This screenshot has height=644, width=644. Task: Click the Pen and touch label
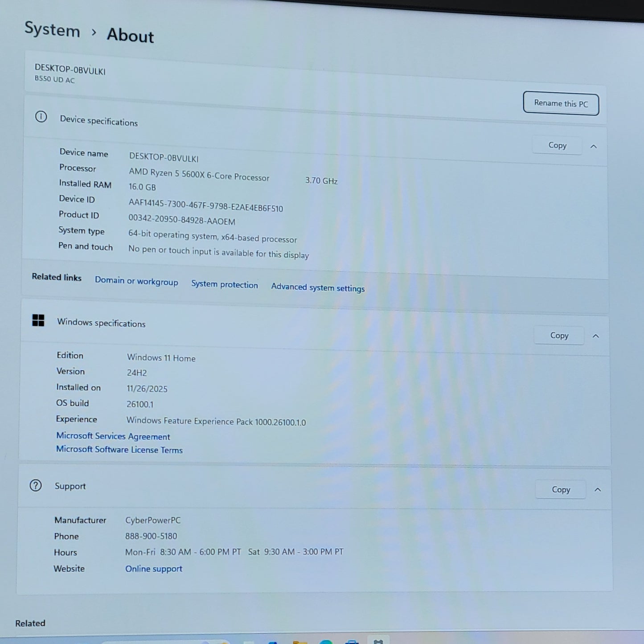tap(86, 246)
